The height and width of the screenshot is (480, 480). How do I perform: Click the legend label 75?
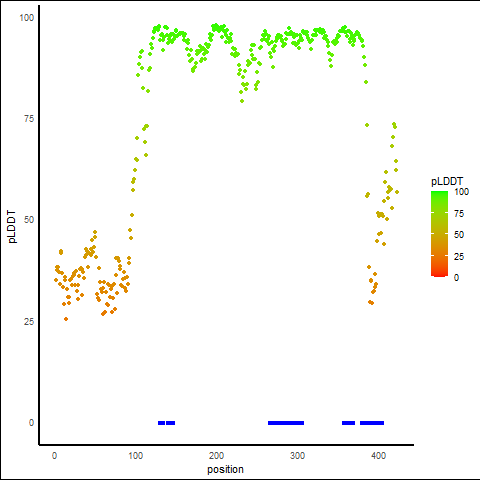coord(459,213)
